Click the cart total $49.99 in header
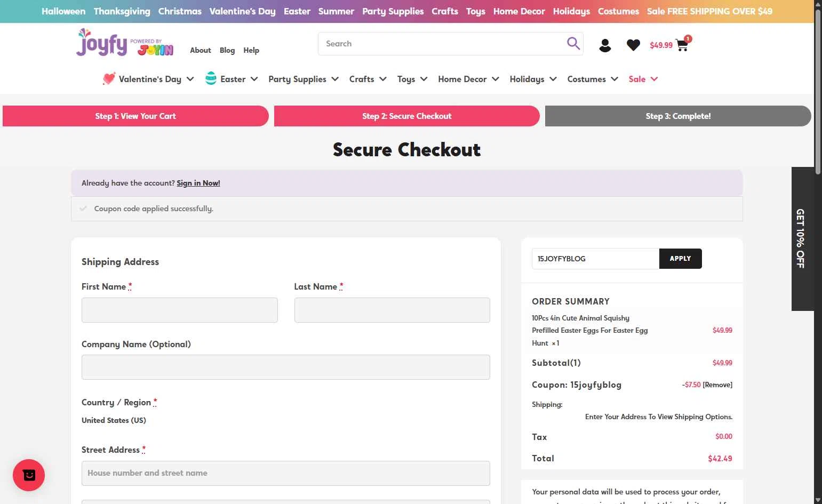822x504 pixels. coord(661,45)
